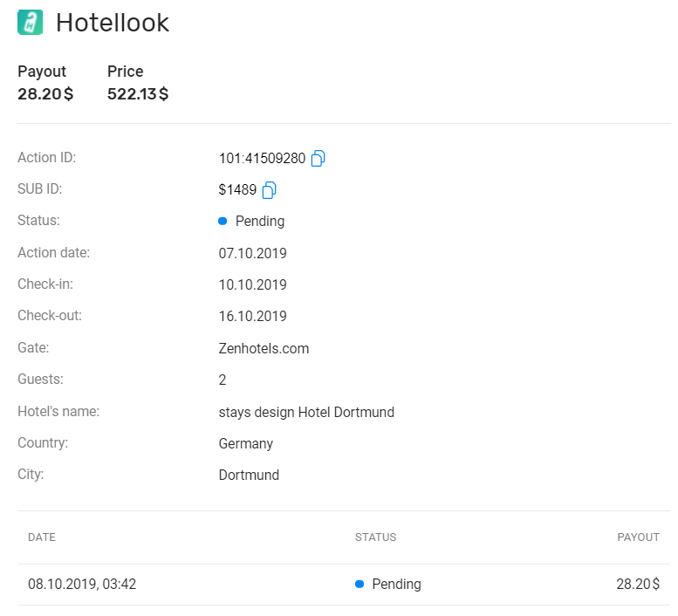Click the blue Pending status dot
The height and width of the screenshot is (616, 678).
point(223,222)
